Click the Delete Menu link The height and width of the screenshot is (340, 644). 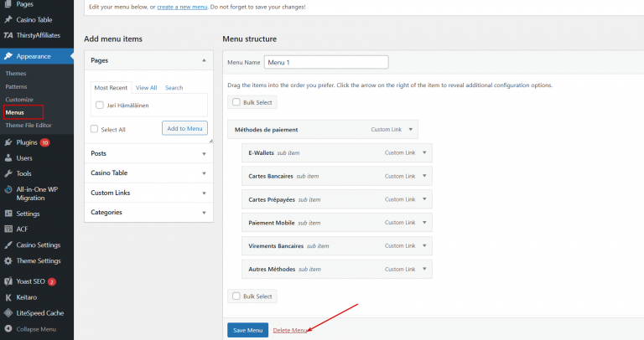click(290, 331)
